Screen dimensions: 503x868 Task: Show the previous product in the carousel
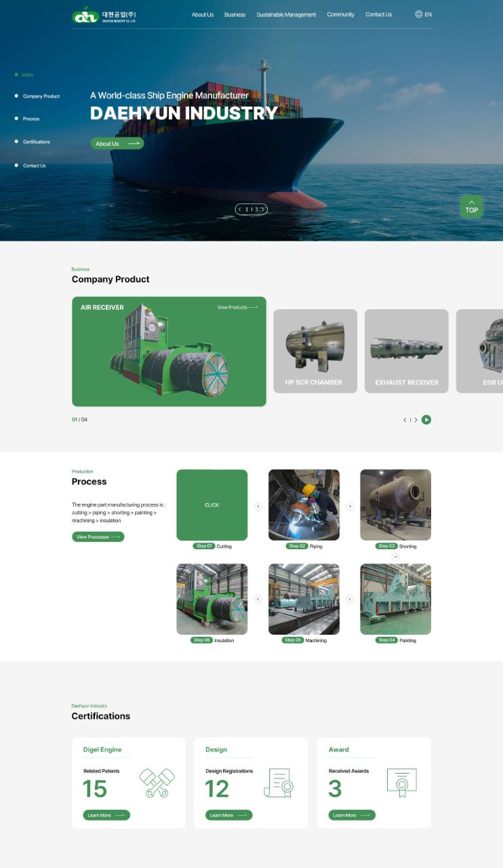click(405, 420)
